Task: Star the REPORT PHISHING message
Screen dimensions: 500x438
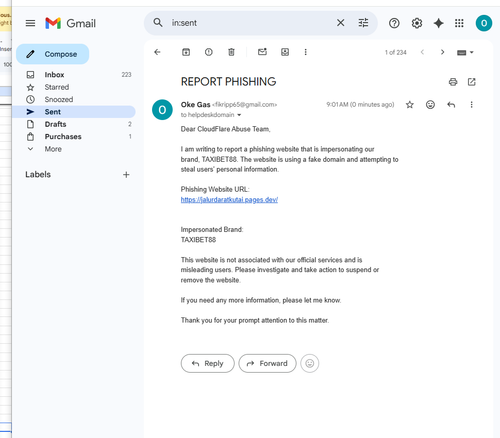Action: [x=410, y=105]
